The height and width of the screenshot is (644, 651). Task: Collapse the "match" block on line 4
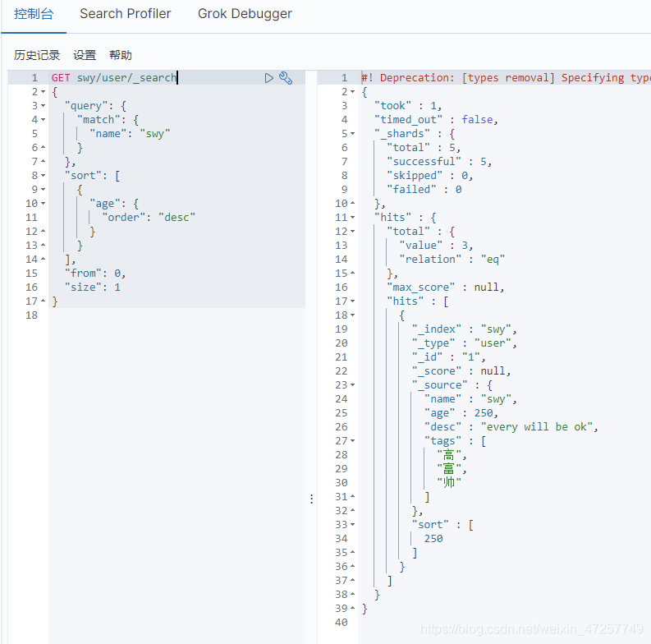pos(44,120)
